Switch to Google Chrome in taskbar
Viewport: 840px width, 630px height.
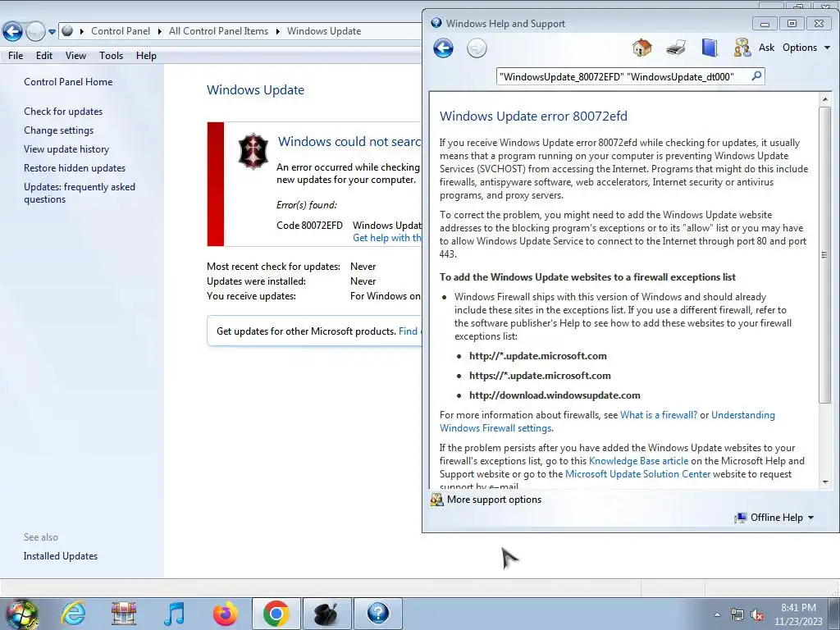click(276, 614)
